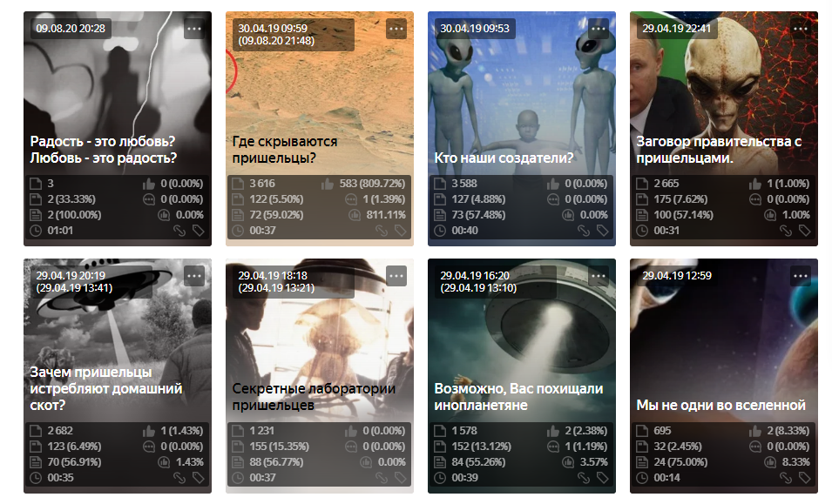
Task: Click tag icon on 'Мы не одни во вселенной' card
Action: [x=805, y=478]
